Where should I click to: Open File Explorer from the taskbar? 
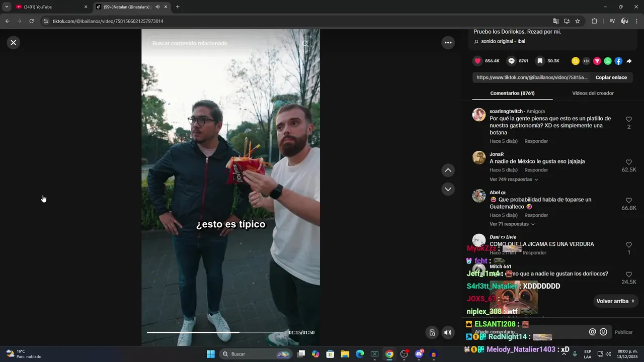click(x=345, y=354)
